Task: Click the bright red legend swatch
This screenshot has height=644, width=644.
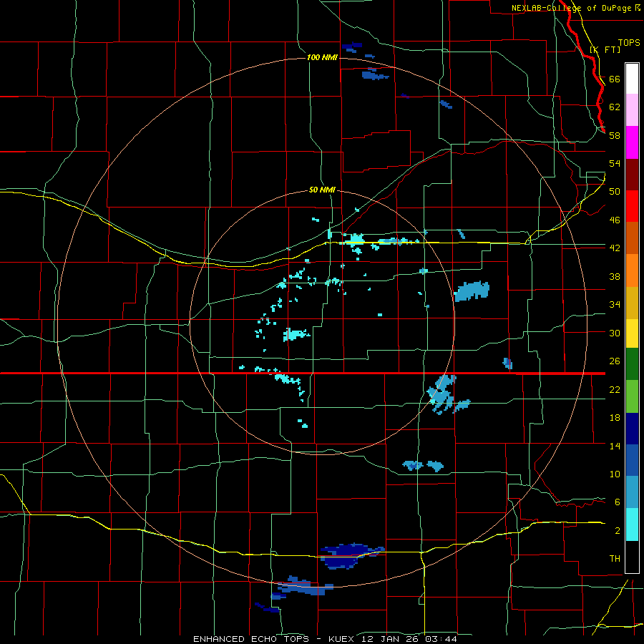Action: pyautogui.click(x=632, y=206)
